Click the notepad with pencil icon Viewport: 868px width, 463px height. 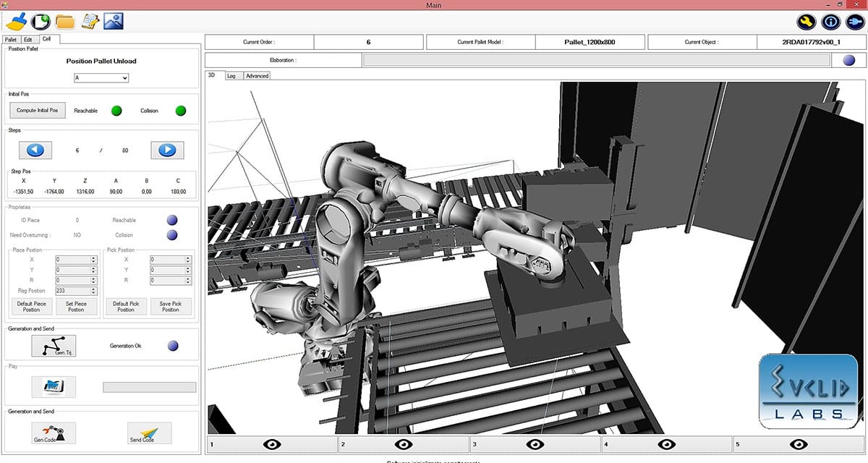[x=90, y=22]
